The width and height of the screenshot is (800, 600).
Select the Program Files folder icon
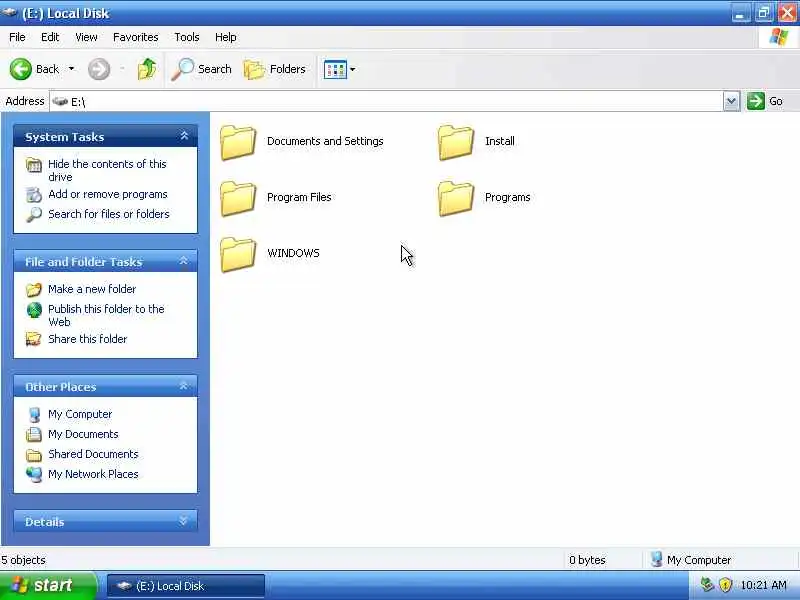(x=238, y=198)
